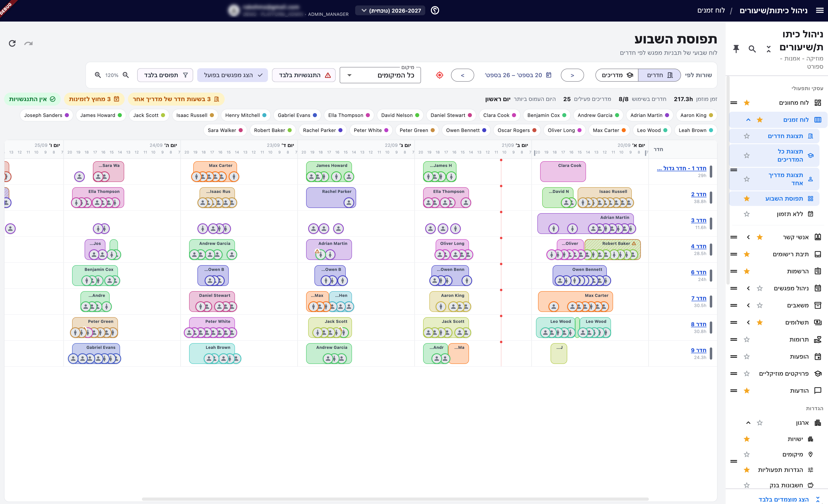Open the 2026-2027 year dropdown
This screenshot has width=828, height=504.
click(390, 10)
